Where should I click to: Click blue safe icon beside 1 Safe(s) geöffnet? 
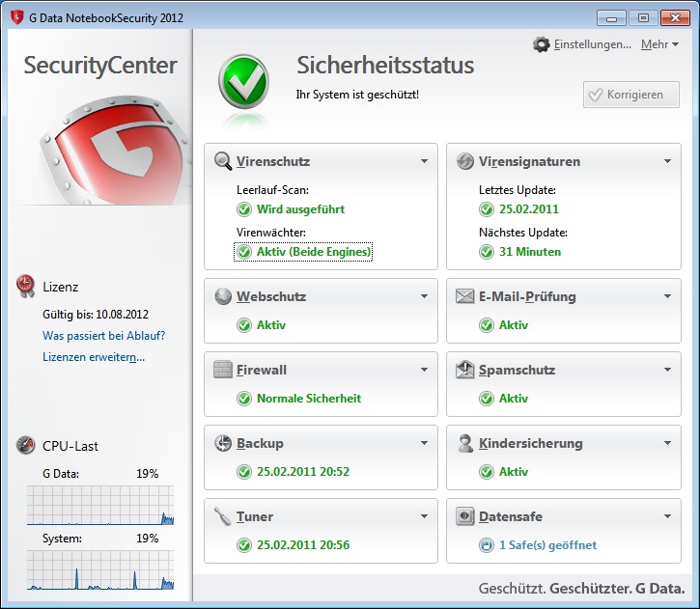(487, 544)
